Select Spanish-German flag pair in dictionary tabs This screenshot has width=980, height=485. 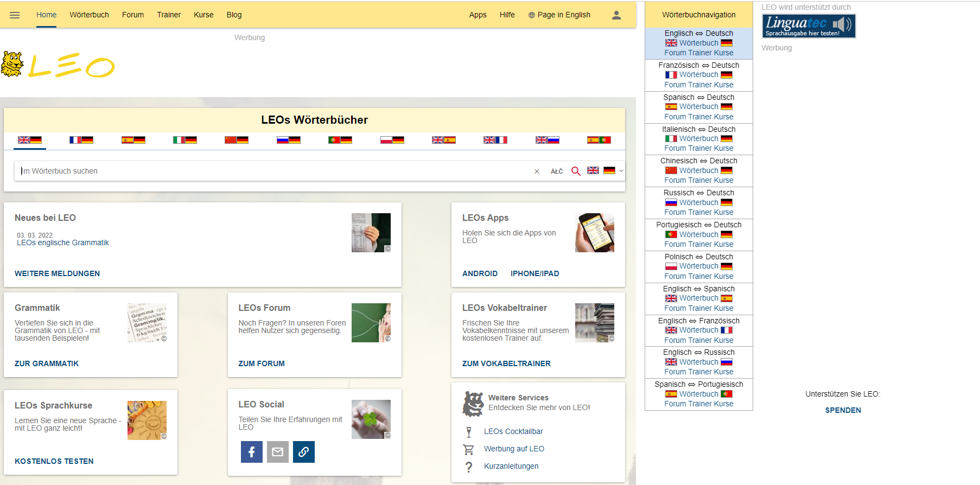133,140
